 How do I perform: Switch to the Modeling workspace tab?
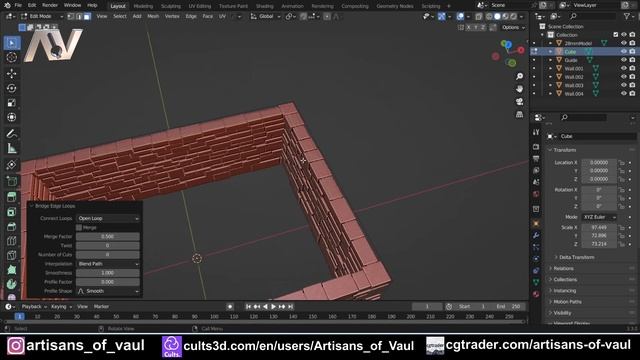tap(143, 6)
